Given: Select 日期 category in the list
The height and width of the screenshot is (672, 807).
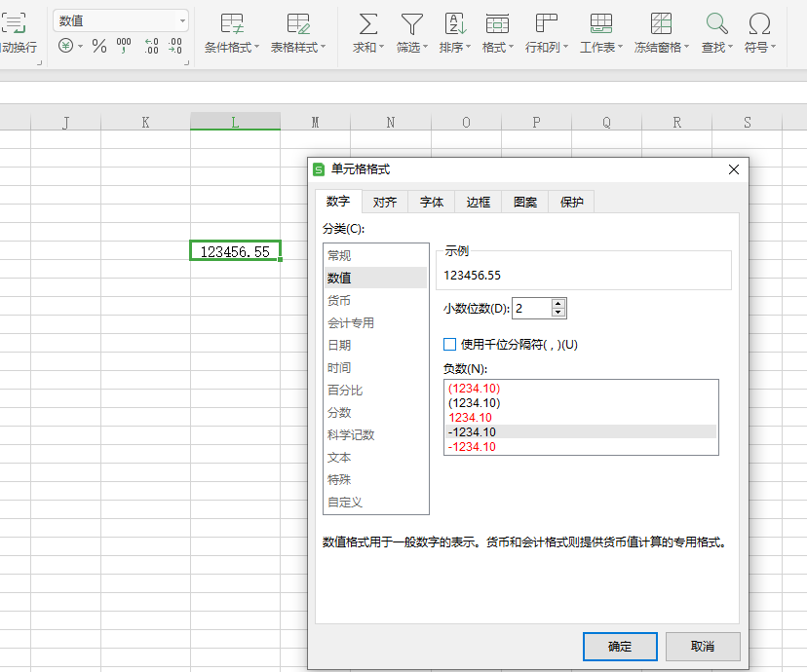Looking at the screenshot, I should point(375,345).
